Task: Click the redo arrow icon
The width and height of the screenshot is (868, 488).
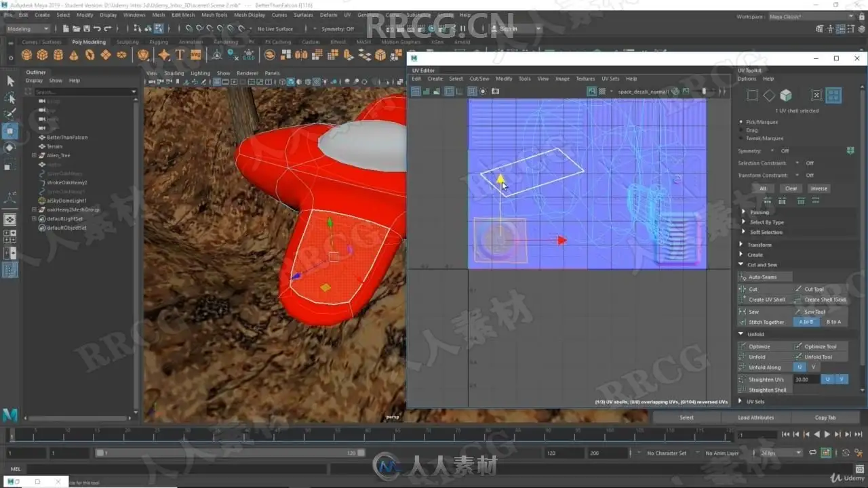Action: [107, 28]
